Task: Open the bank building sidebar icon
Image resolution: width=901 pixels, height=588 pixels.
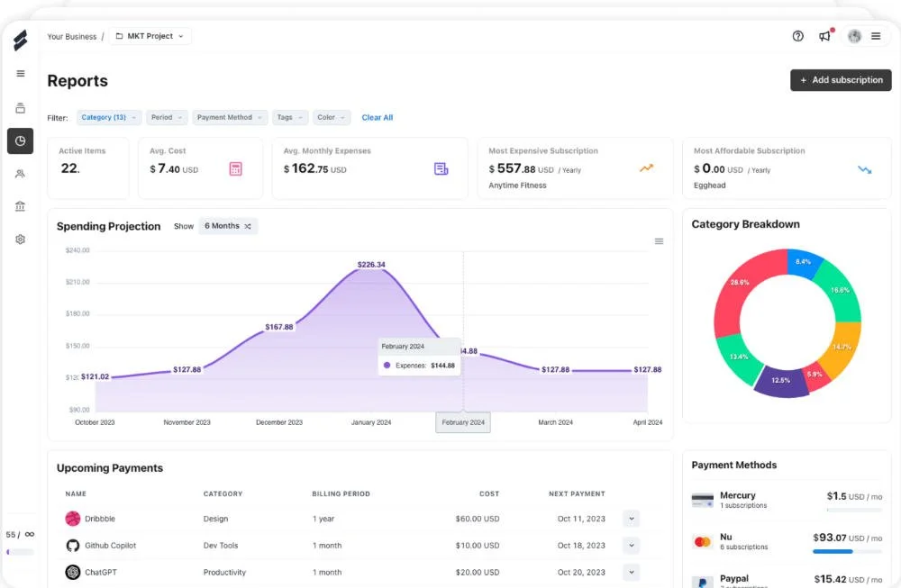Action: click(20, 206)
